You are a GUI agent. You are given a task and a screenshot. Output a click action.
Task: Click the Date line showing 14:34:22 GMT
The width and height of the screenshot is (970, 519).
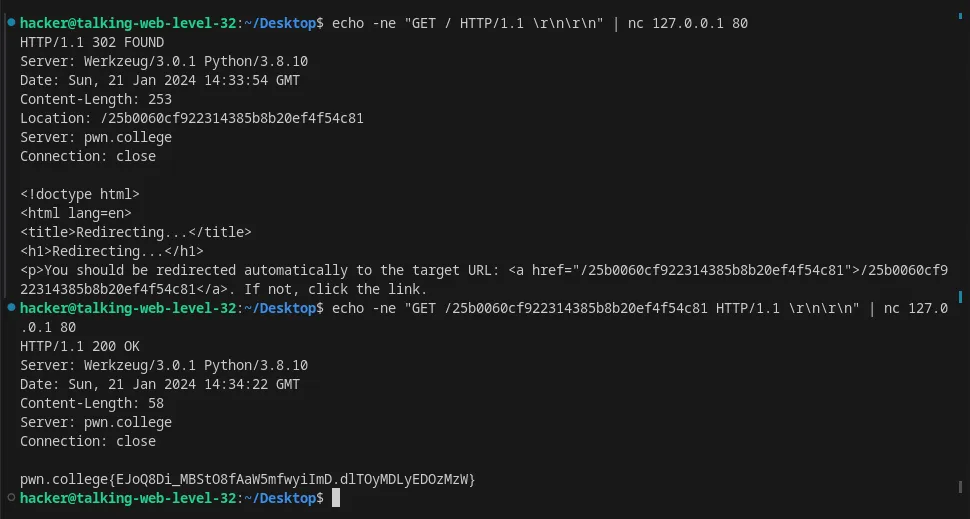(160, 384)
